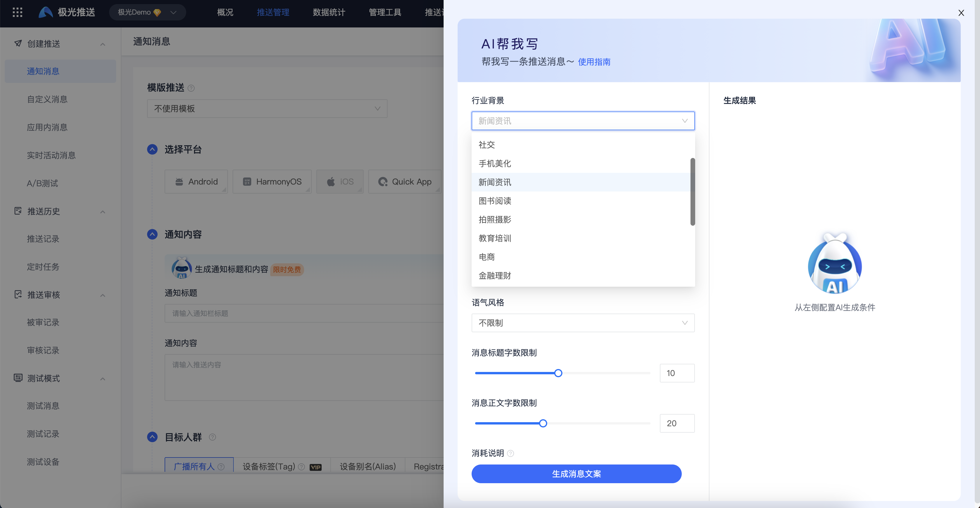Collapse the 选择平台 section circle arrow
Screen dimensions: 980x508
152,149
